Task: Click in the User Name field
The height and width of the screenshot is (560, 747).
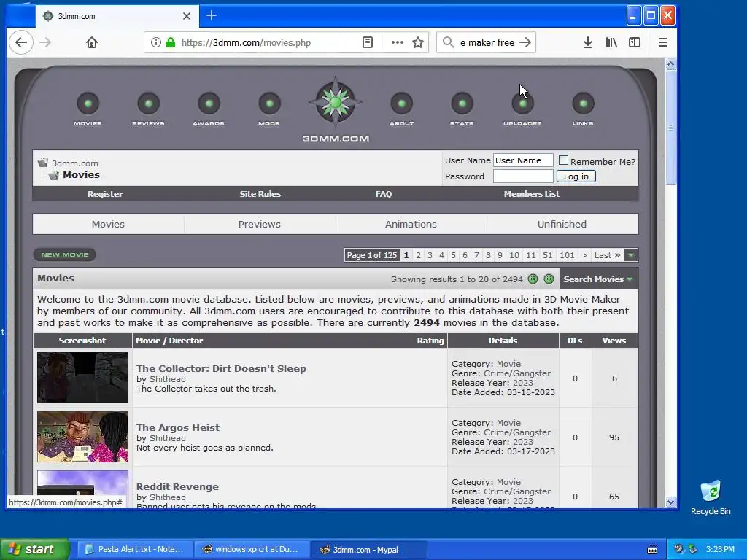Action: [523, 160]
